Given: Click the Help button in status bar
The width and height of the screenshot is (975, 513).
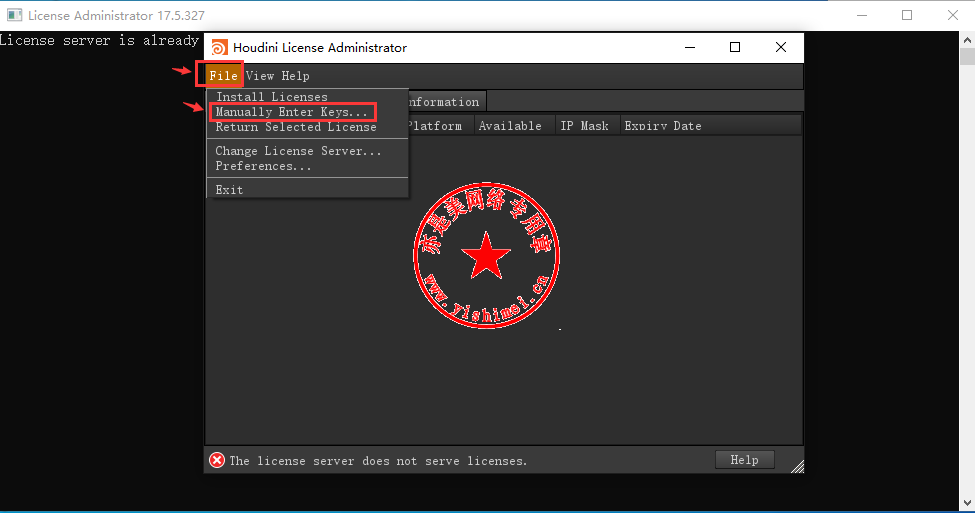Looking at the screenshot, I should (744, 460).
